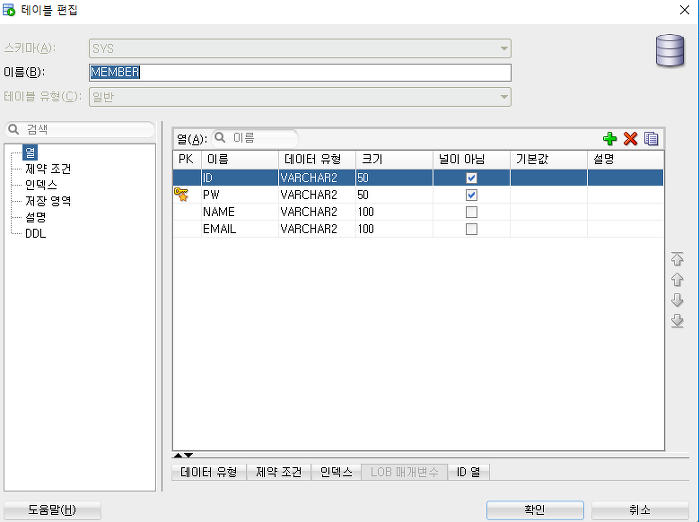Click the 취소 button
The height and width of the screenshot is (522, 700).
[640, 510]
